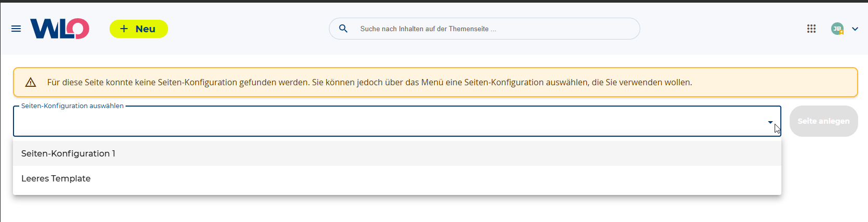Click the star badge on user avatar
The image size is (868, 222).
point(842,32)
